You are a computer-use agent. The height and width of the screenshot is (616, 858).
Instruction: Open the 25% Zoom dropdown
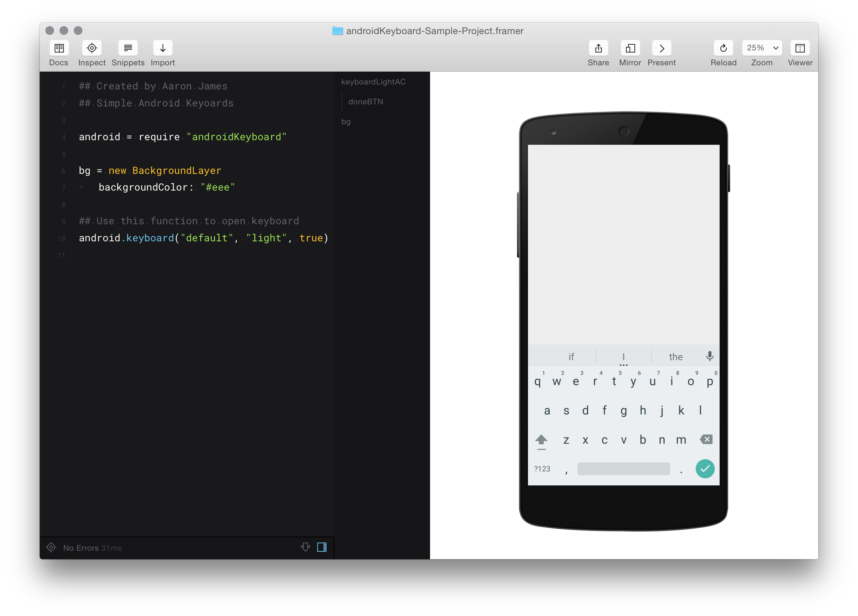pos(761,48)
